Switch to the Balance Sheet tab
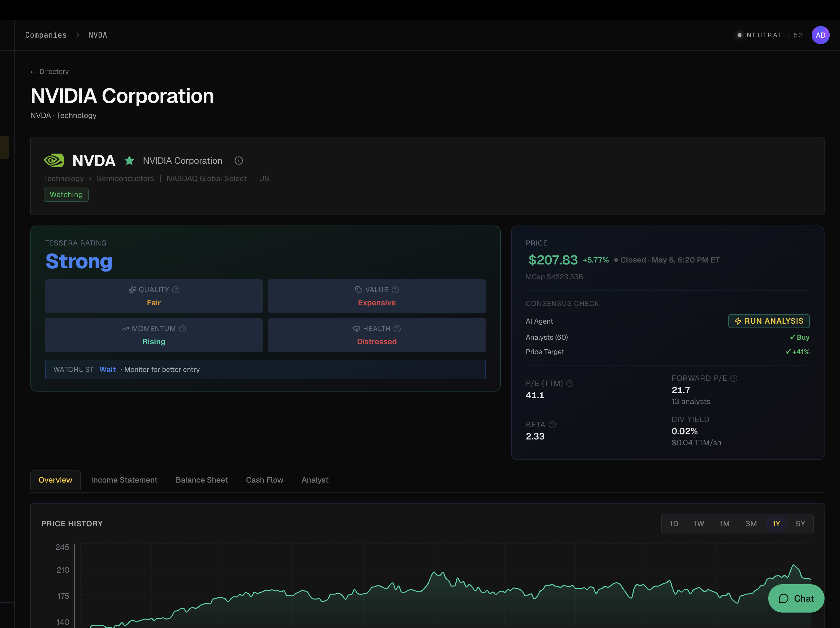This screenshot has width=840, height=628. coord(202,480)
